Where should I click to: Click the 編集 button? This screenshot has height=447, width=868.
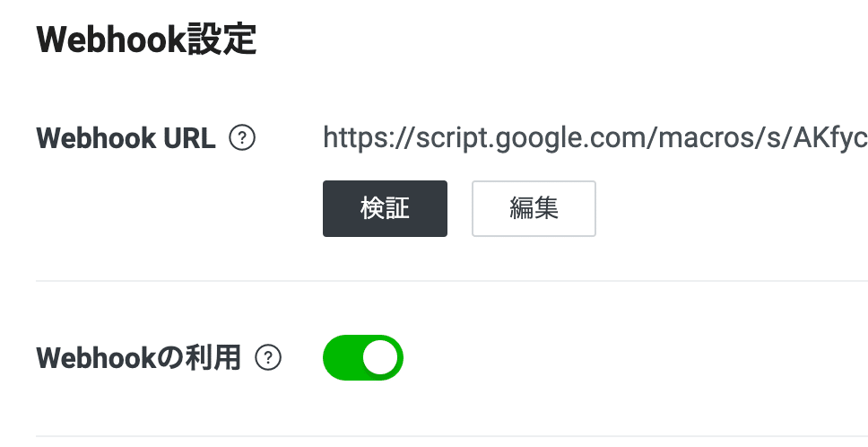(534, 208)
